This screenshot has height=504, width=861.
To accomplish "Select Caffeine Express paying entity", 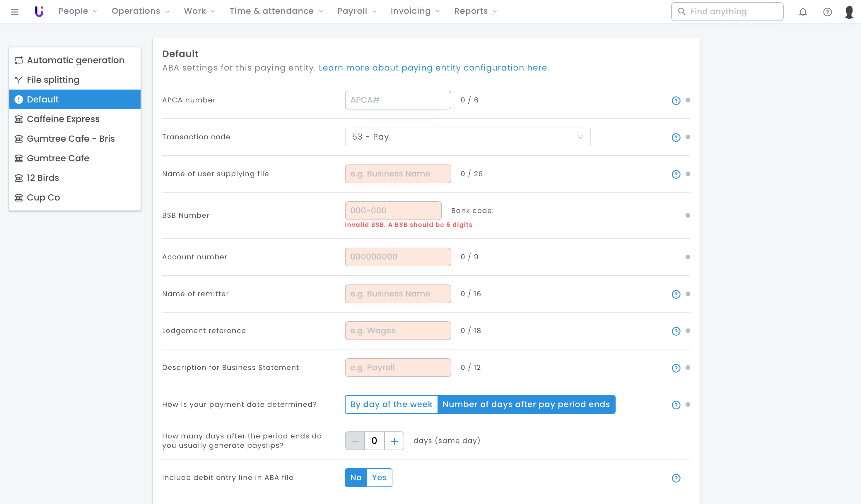I will pyautogui.click(x=63, y=119).
